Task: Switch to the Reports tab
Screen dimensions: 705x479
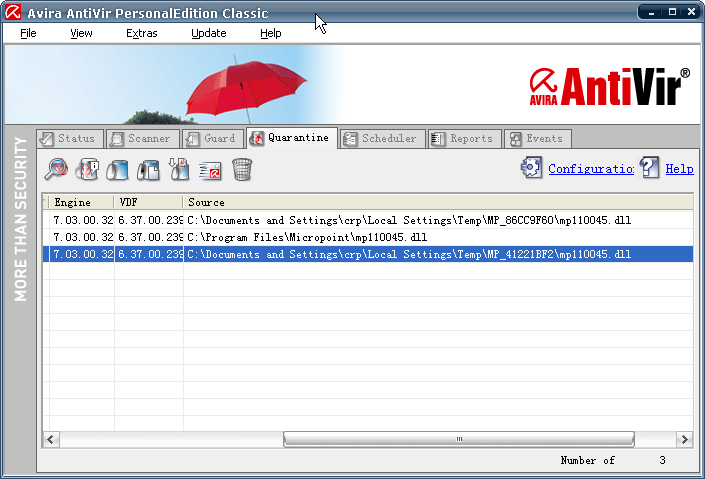Action: 465,139
